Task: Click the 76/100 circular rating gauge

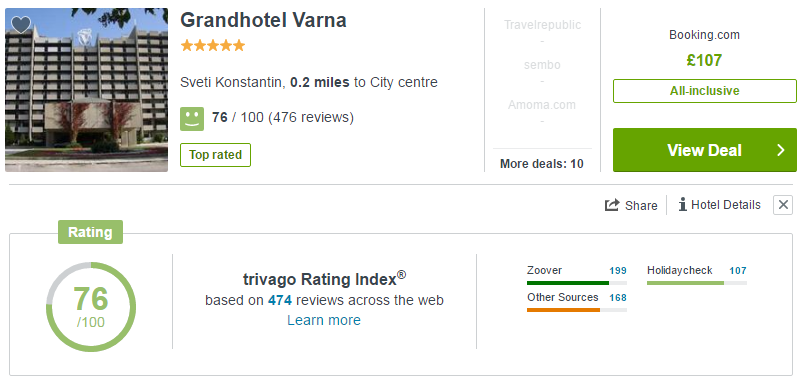Action: pyautogui.click(x=91, y=307)
